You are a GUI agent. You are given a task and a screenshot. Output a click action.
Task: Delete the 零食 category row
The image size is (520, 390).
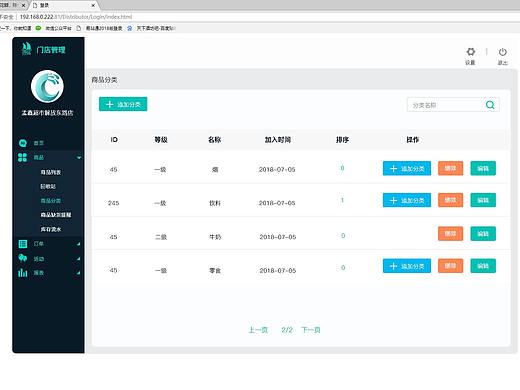(450, 266)
